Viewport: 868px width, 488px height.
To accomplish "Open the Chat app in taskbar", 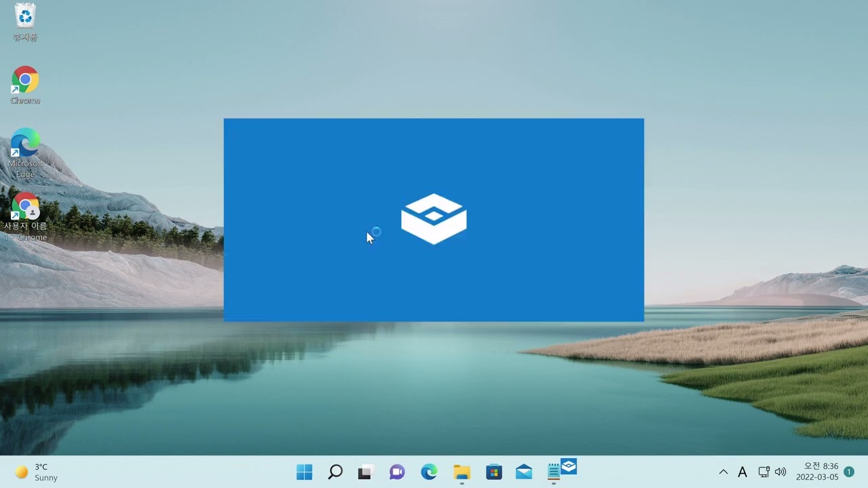I will [x=397, y=472].
